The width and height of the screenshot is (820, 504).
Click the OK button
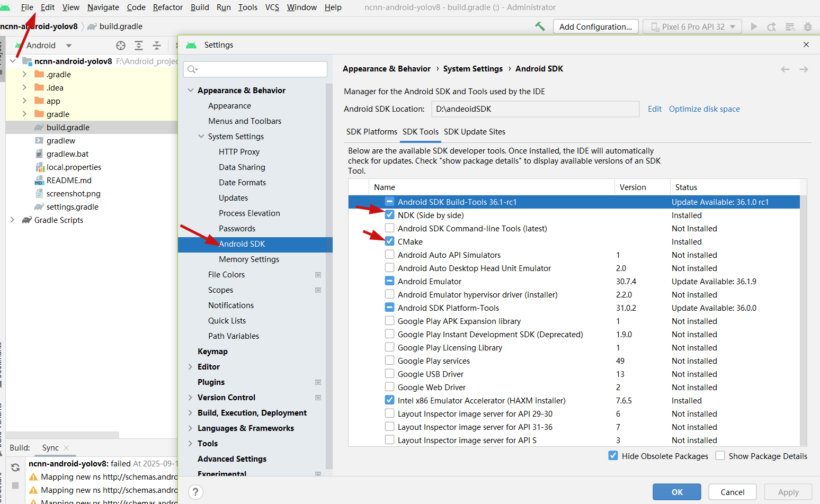click(677, 492)
